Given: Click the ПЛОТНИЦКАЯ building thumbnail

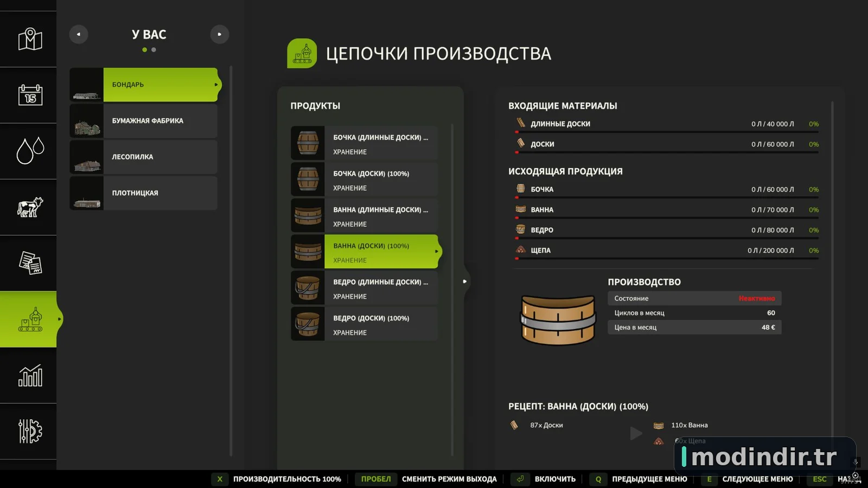Looking at the screenshot, I should click(87, 193).
